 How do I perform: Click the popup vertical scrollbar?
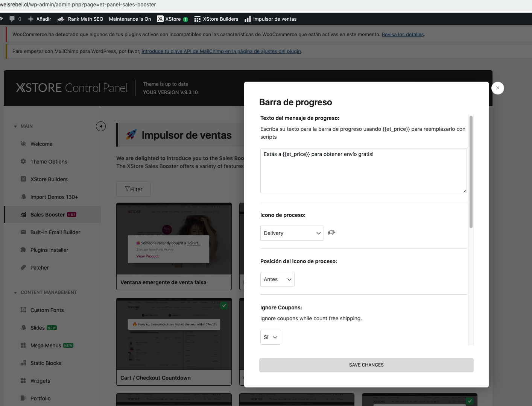(471, 172)
